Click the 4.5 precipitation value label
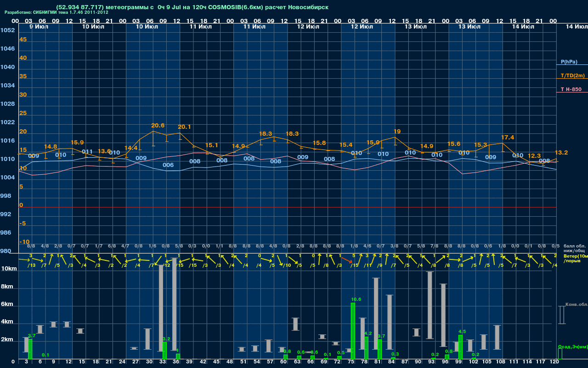 pos(462,331)
